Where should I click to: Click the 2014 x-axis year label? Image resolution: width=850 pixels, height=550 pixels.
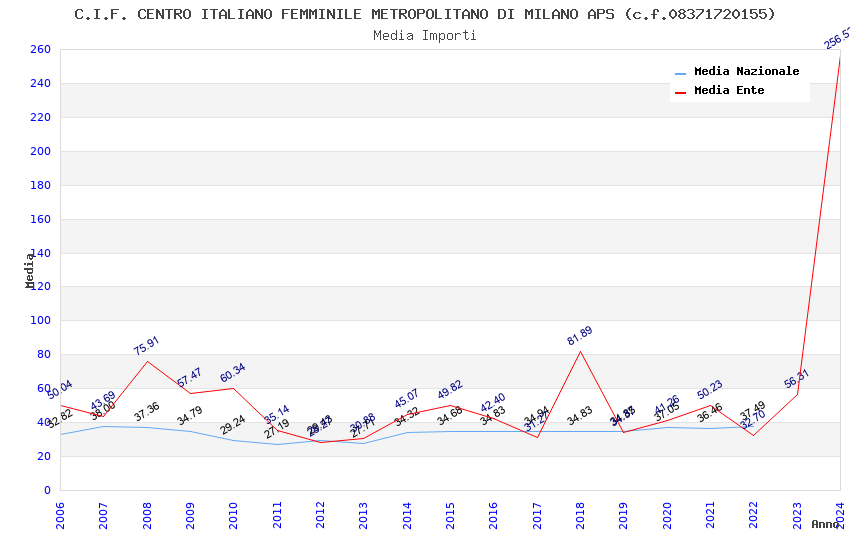pyautogui.click(x=407, y=515)
